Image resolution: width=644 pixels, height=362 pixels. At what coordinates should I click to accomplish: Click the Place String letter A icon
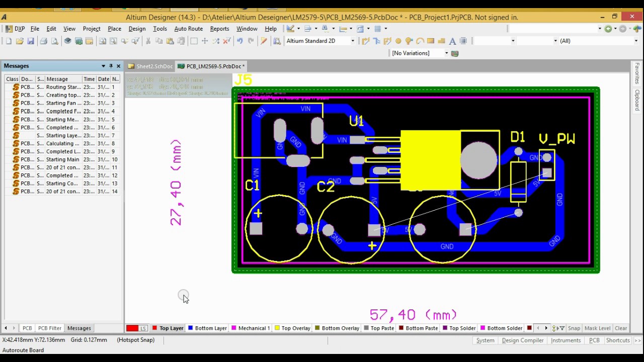pos(452,41)
